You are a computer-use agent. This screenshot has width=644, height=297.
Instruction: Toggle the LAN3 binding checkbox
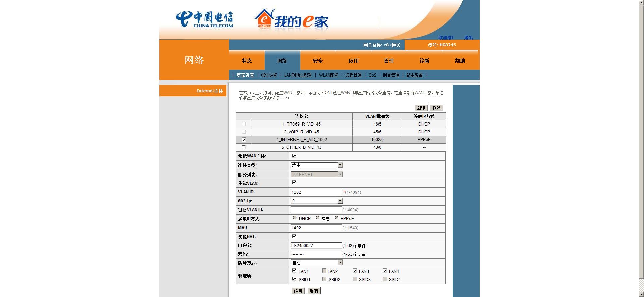(355, 270)
